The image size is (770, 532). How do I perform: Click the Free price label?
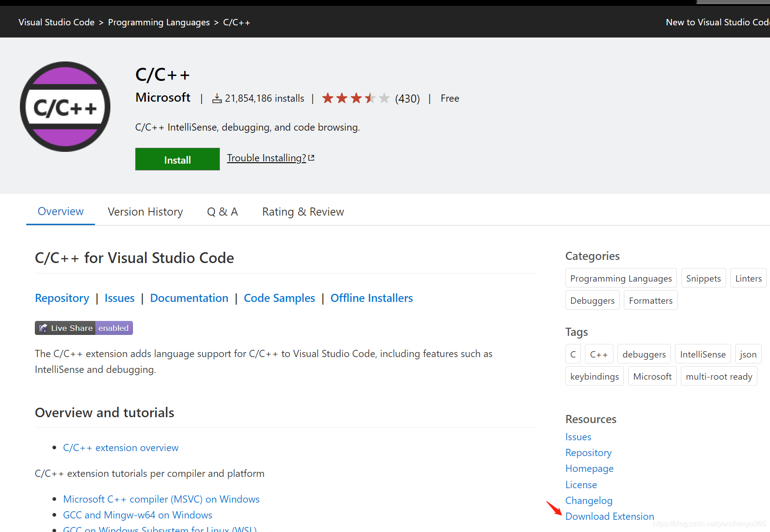(x=450, y=98)
